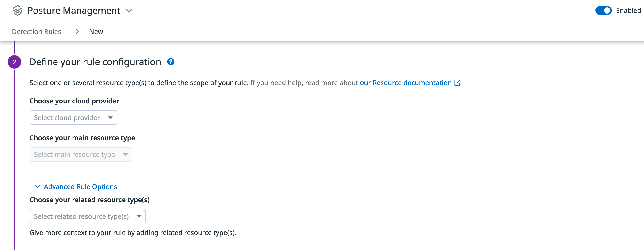
Task: Open the Posture Management product switcher
Action: 129,11
